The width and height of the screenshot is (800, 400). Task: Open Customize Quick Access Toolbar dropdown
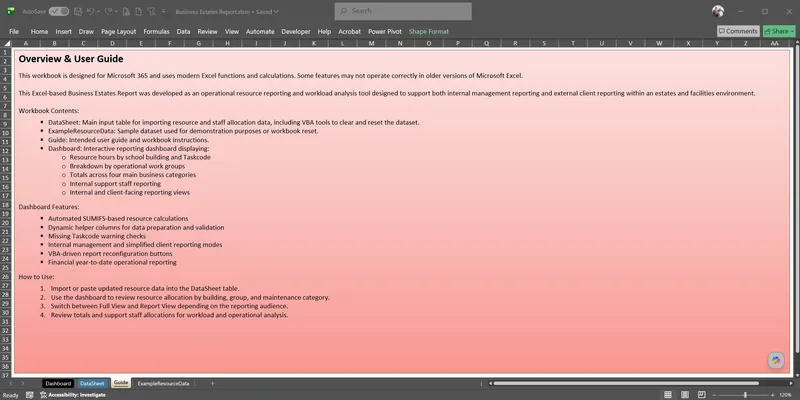[x=163, y=11]
